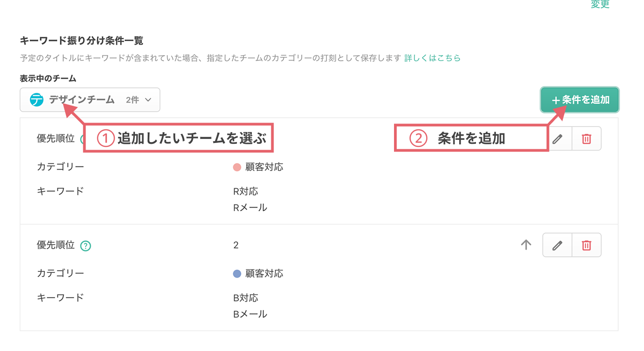This screenshot has width=644, height=351.
Task: Edit the first keyword condition with pencil icon
Action: tap(557, 138)
